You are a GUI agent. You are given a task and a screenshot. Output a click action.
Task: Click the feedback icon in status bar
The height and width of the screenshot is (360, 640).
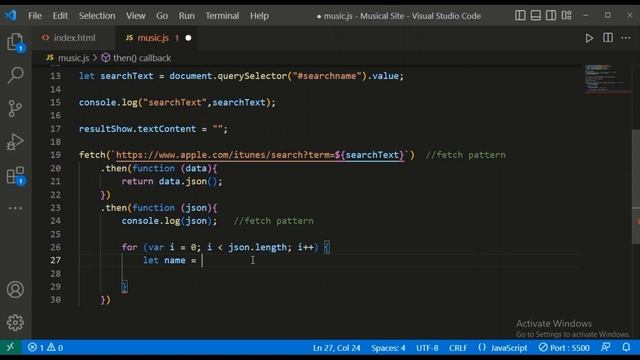[x=606, y=347]
